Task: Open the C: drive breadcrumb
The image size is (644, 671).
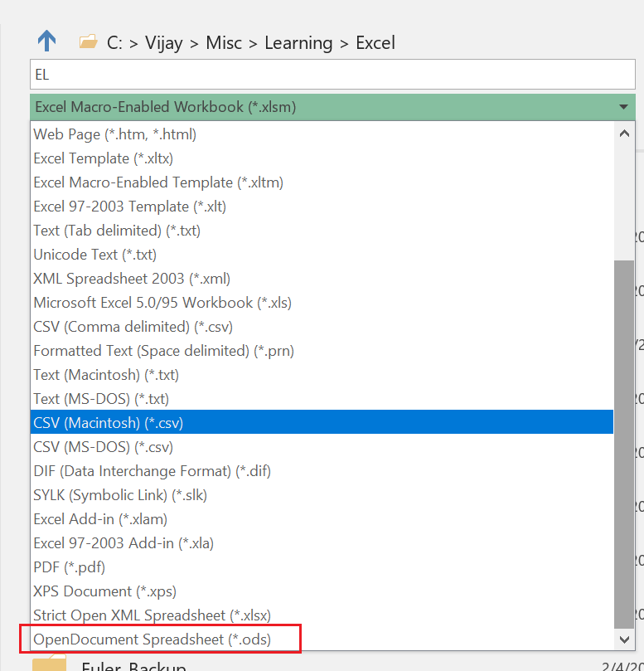Action: click(x=114, y=43)
